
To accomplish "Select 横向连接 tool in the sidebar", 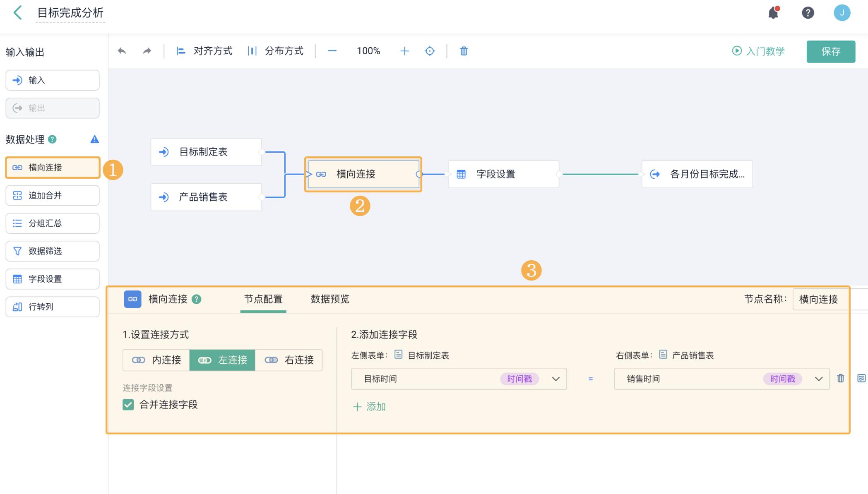I will [52, 168].
